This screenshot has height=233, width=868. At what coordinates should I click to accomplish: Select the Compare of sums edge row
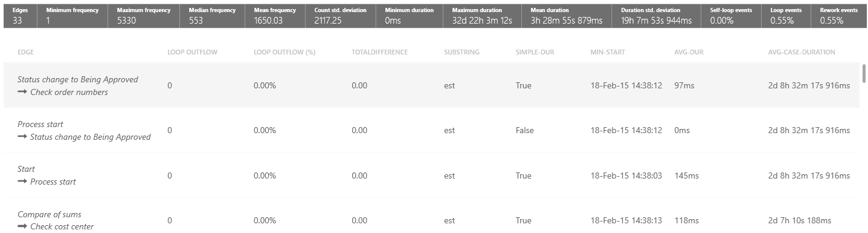coord(431,218)
